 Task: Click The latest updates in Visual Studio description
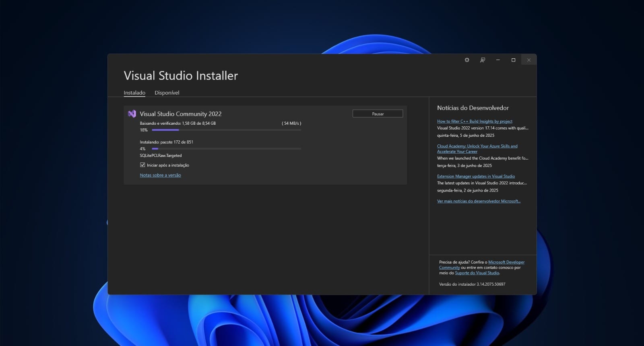[x=482, y=183]
